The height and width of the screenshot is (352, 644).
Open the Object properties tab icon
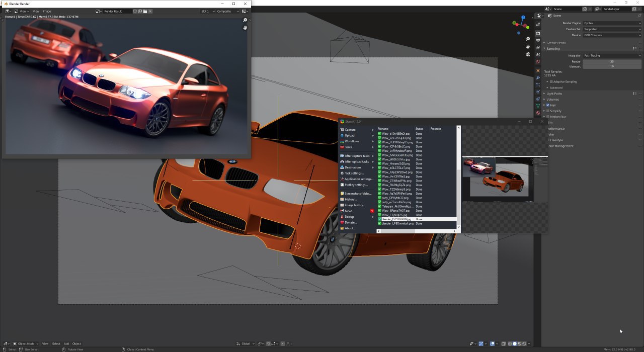tap(538, 71)
